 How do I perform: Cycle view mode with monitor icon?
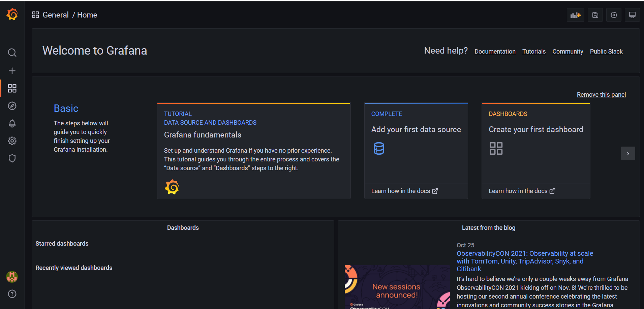click(x=632, y=15)
